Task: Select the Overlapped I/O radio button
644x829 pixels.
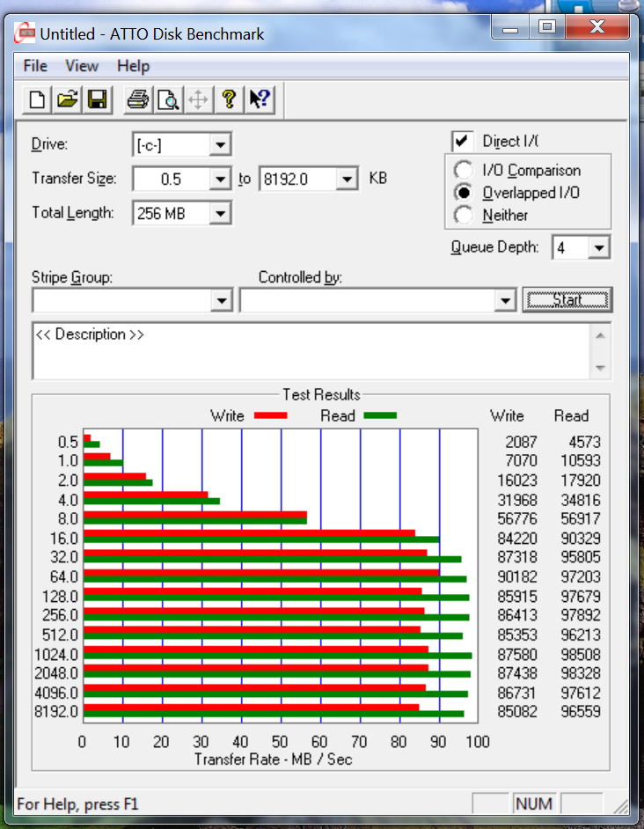Action: click(464, 193)
